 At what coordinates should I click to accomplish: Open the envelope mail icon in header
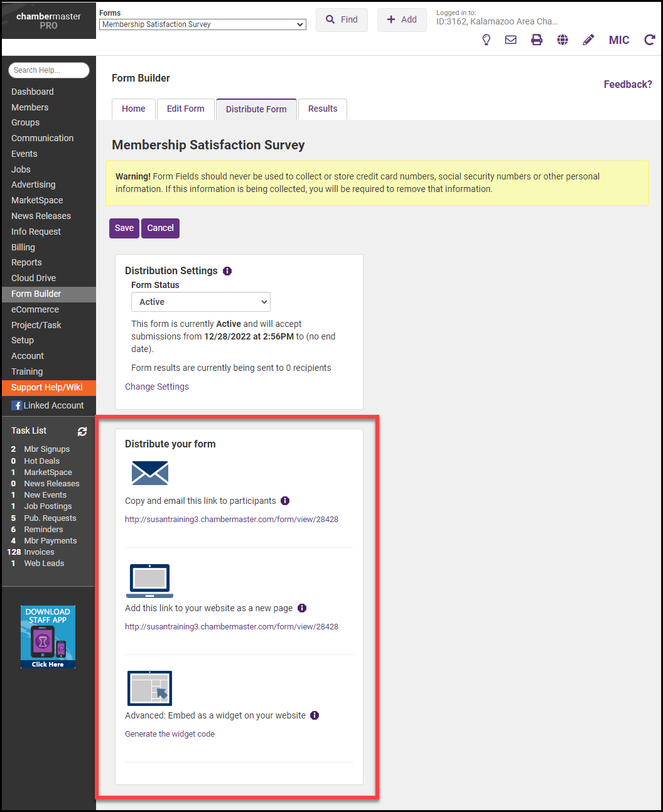(511, 40)
